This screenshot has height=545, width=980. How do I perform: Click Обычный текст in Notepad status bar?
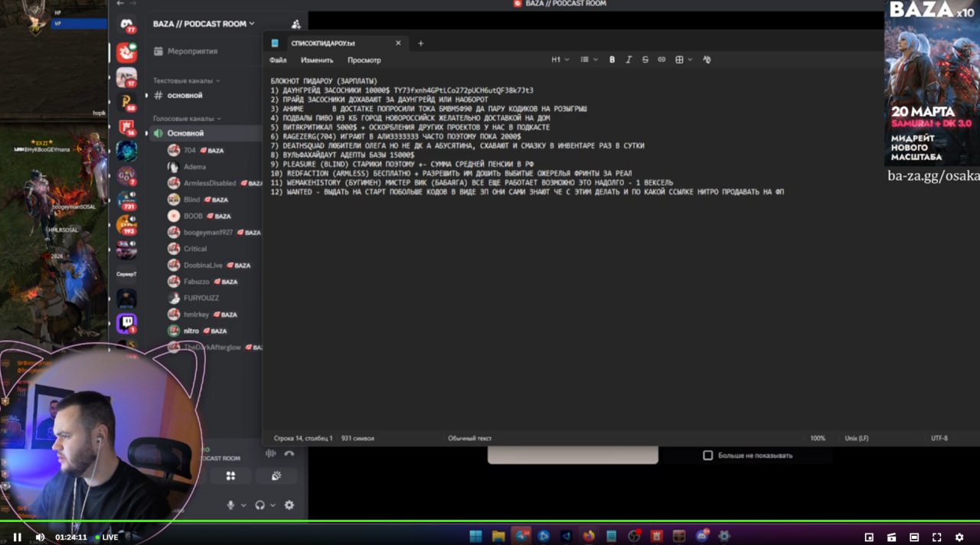(469, 439)
